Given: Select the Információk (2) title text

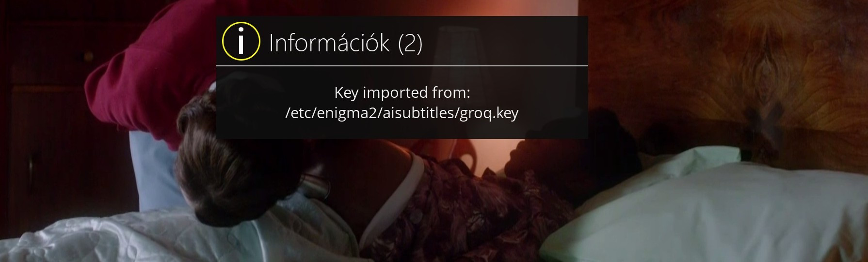Looking at the screenshot, I should tap(346, 43).
